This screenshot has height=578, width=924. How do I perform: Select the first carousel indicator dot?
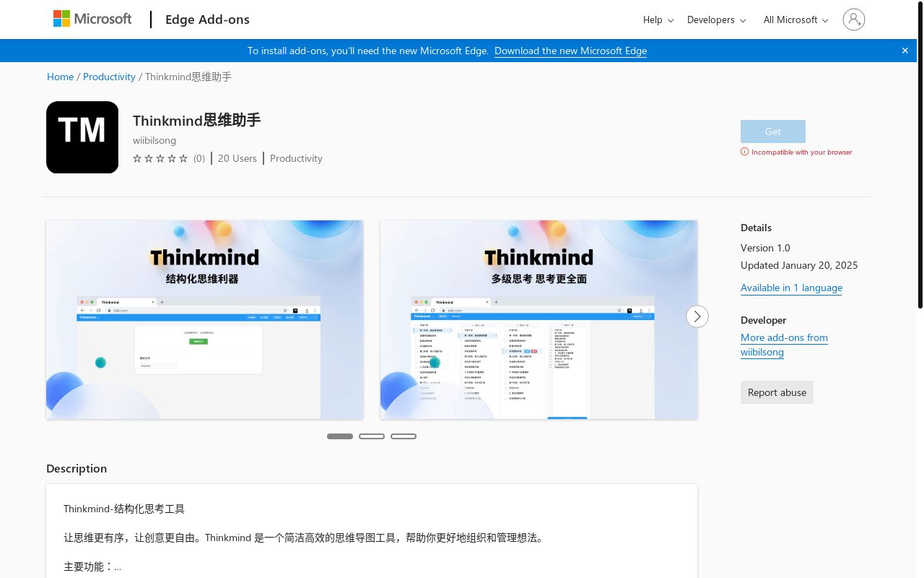(340, 436)
